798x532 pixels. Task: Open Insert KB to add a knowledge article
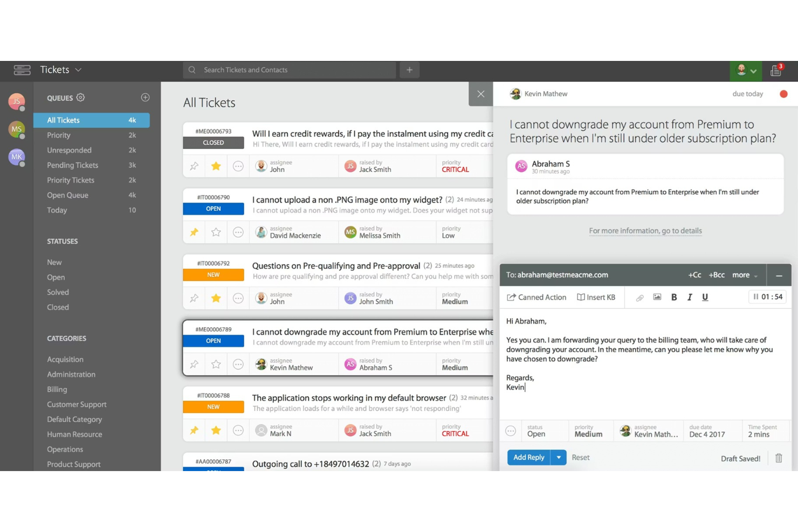pyautogui.click(x=596, y=297)
